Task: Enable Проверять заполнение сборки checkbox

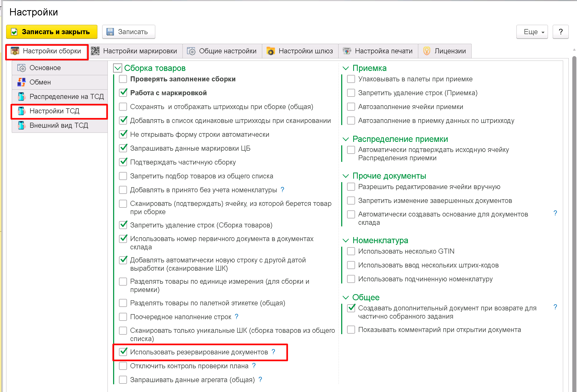Action: 123,79
